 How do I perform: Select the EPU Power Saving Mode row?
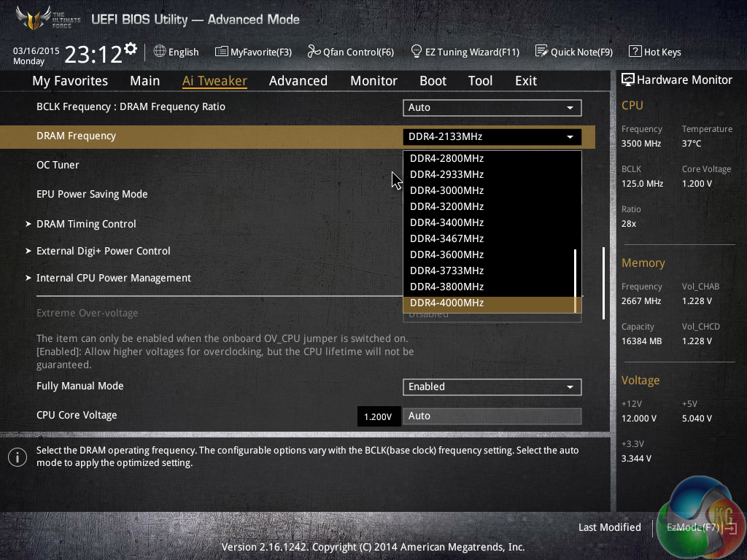92,194
